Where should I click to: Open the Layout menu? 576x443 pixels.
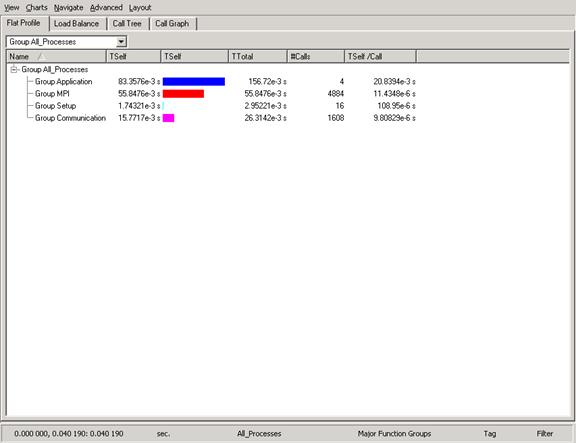(140, 7)
